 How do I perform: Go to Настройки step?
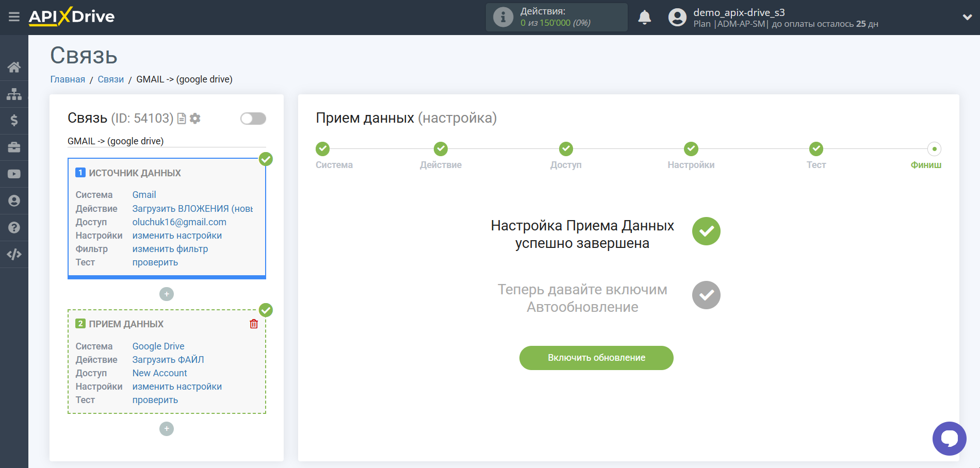(691, 149)
